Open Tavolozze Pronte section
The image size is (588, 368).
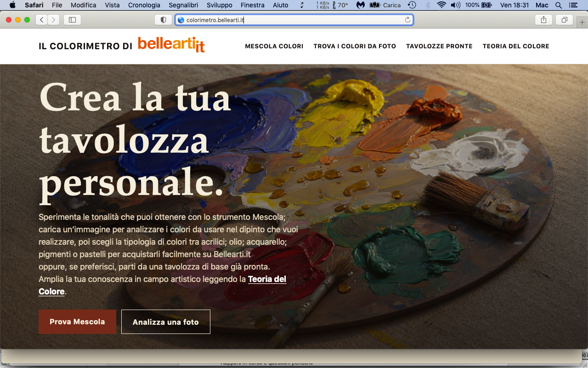(439, 46)
